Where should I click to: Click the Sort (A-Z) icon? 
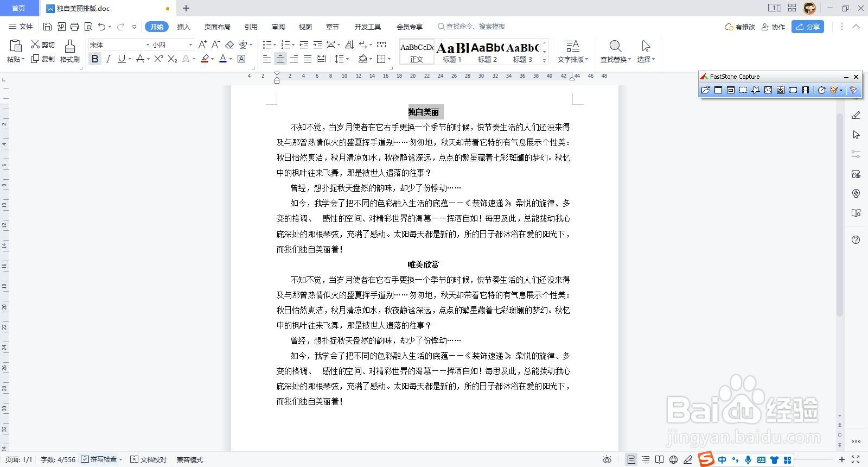tap(349, 45)
